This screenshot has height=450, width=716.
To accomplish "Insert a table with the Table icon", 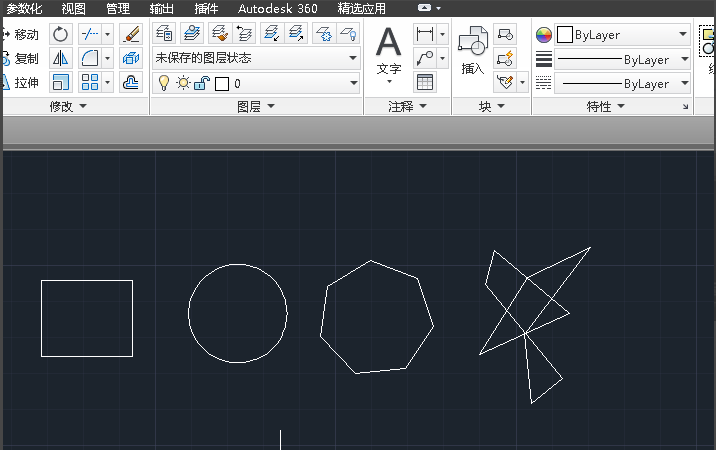I will 425,83.
